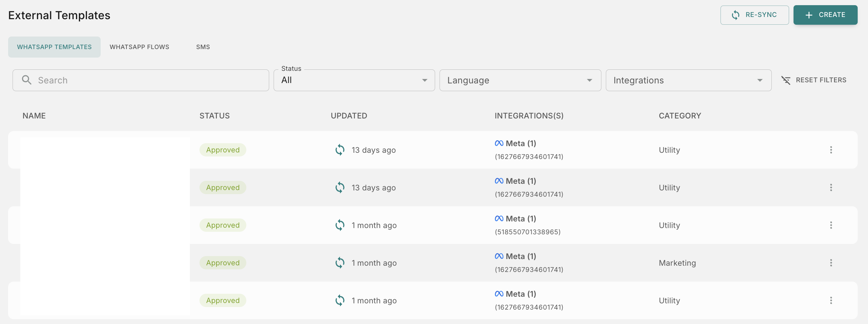The width and height of the screenshot is (868, 324).
Task: Switch to the WhatsApp Flows tab
Action: (x=139, y=47)
